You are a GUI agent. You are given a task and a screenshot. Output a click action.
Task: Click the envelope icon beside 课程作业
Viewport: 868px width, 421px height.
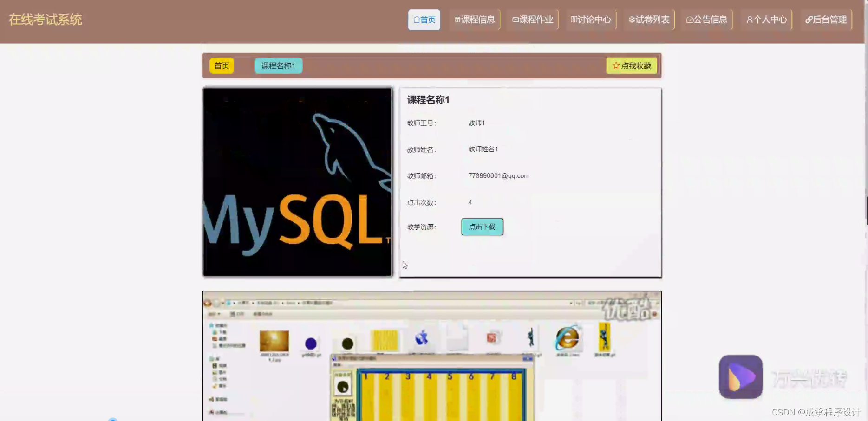[x=516, y=19]
